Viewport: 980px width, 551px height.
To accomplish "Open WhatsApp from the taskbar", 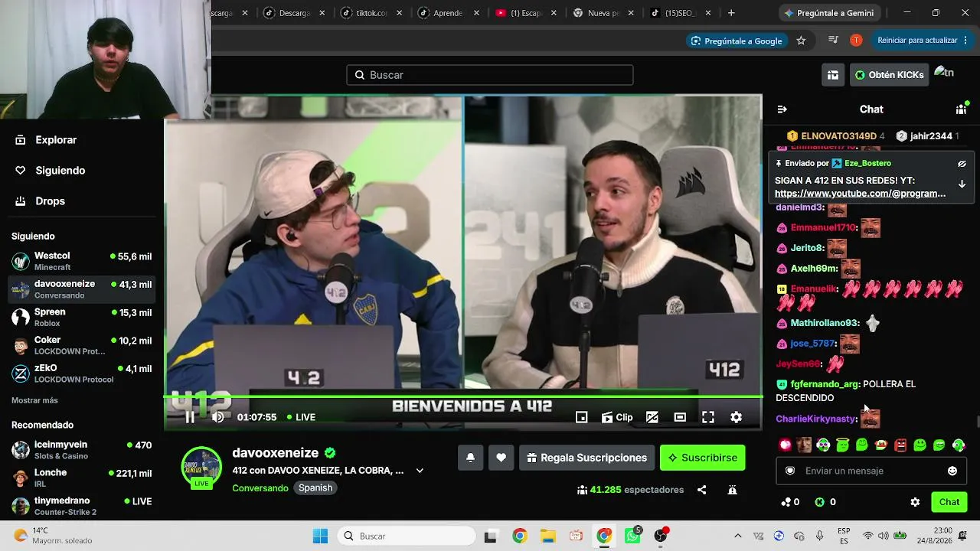I will [x=632, y=536].
